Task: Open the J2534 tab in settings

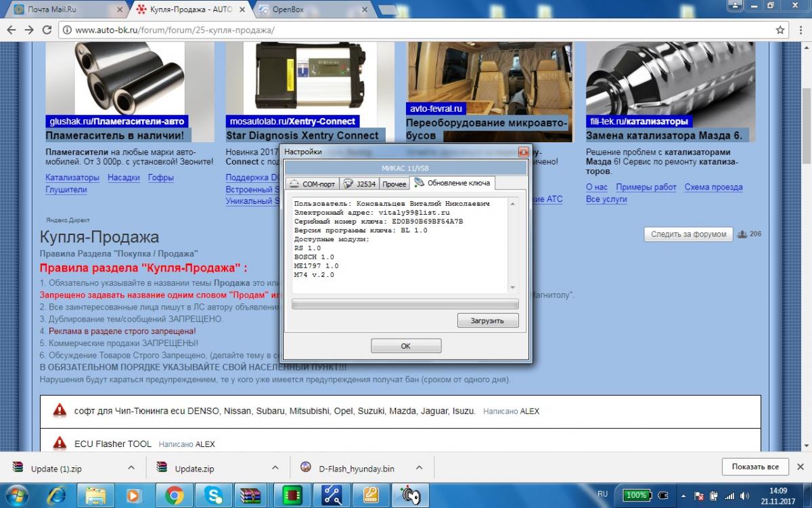Action: [359, 184]
